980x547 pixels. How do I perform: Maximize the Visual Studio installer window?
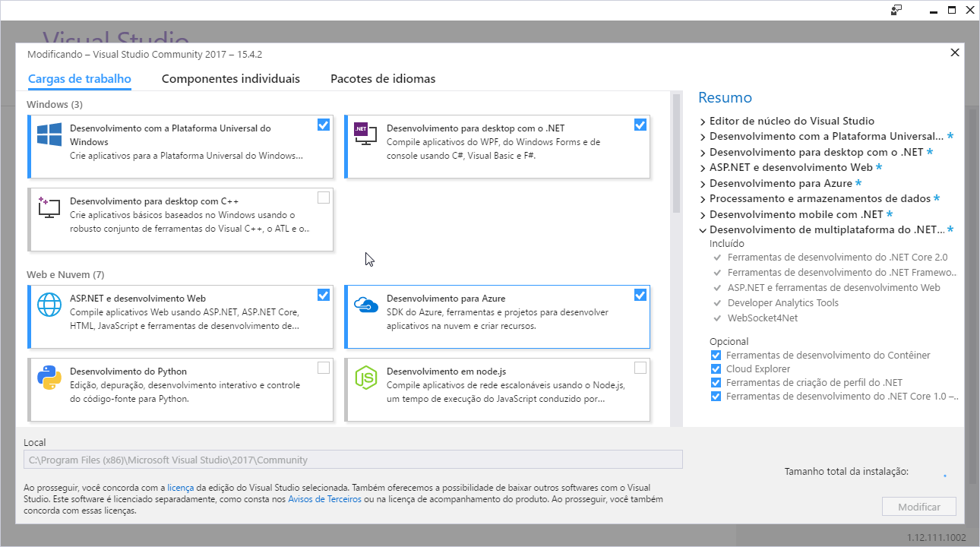tap(952, 10)
